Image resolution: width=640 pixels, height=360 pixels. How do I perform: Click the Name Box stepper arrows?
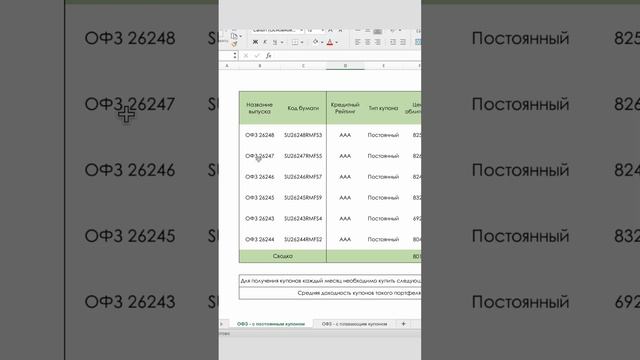[235, 55]
